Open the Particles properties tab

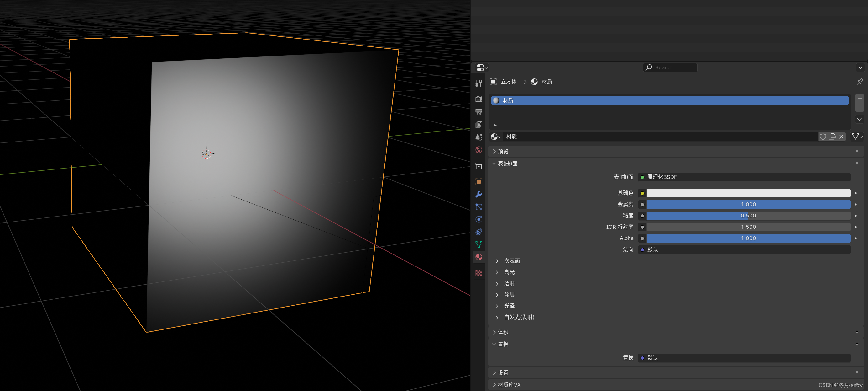[x=478, y=207]
